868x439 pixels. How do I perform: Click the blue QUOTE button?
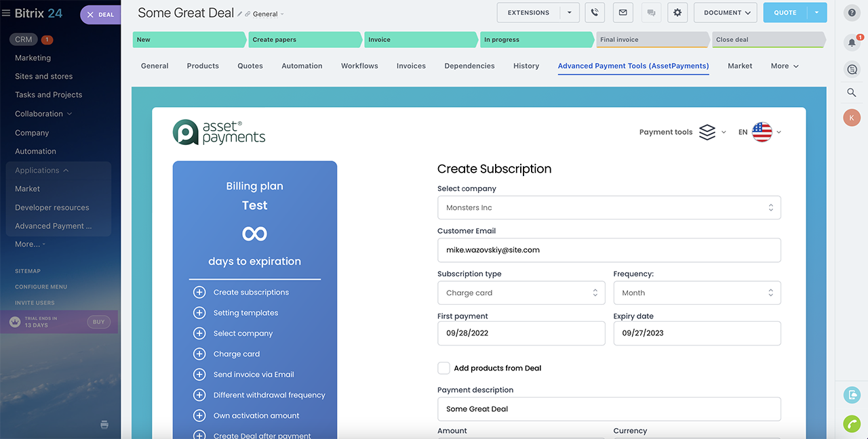point(785,13)
